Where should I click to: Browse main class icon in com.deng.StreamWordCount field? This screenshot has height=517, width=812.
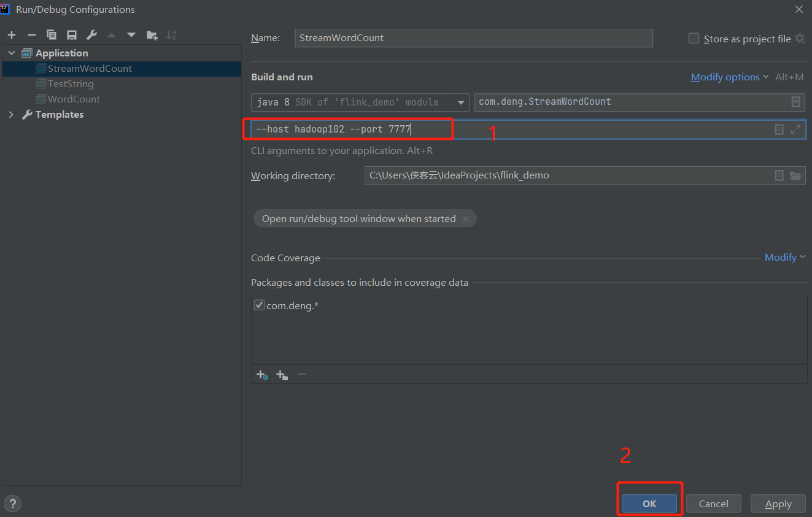(795, 102)
